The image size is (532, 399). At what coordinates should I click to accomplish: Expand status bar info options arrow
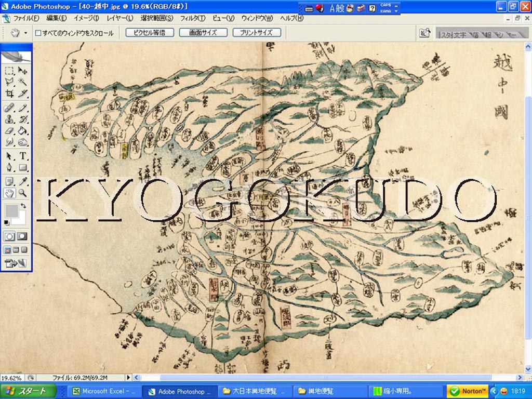(128, 377)
